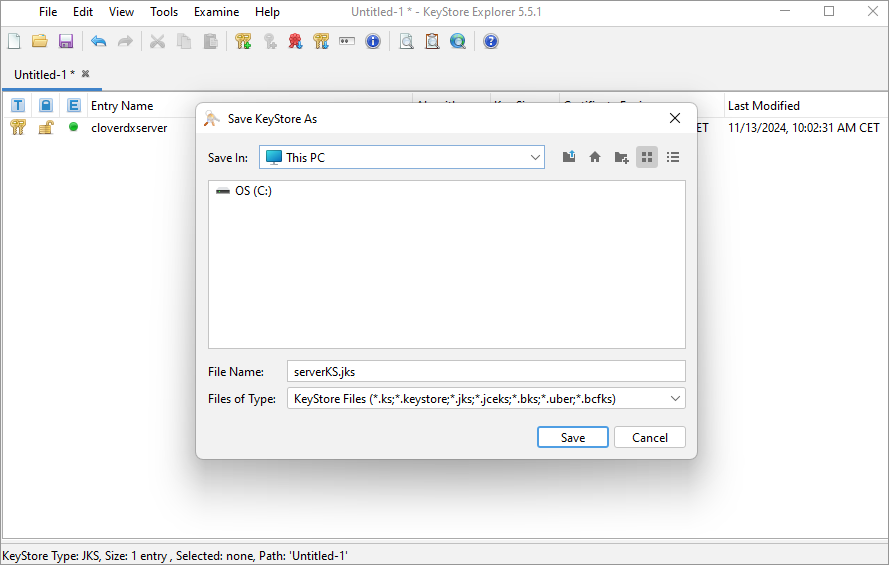Open the Examine menu

tap(216, 12)
